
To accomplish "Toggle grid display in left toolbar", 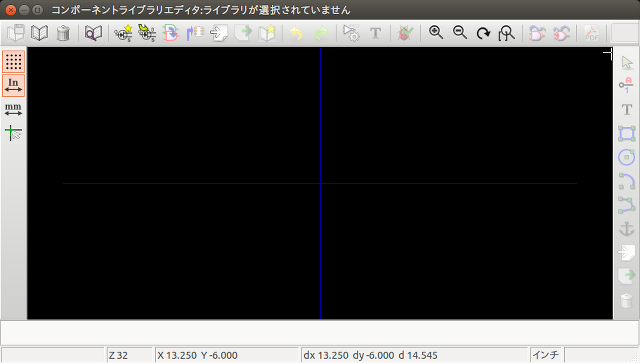I will [x=13, y=61].
